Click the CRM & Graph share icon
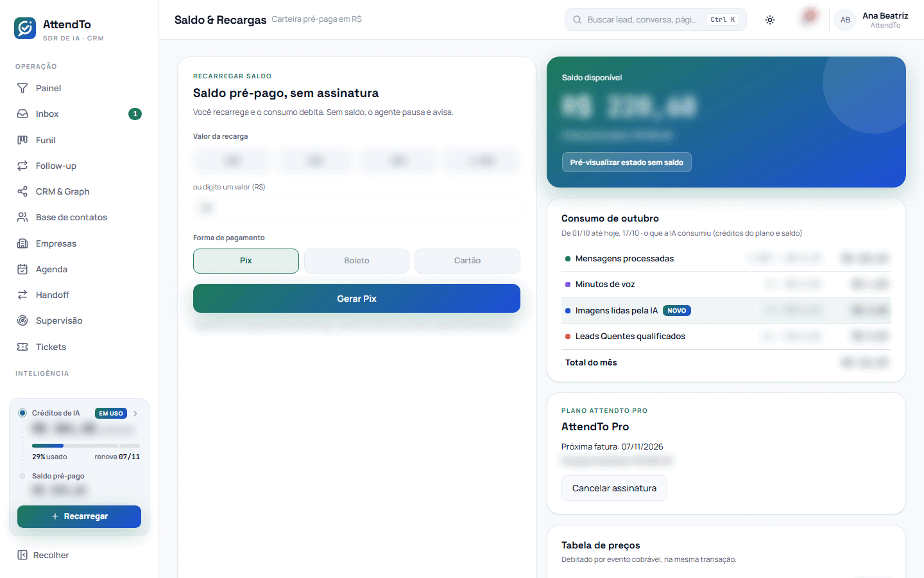The height and width of the screenshot is (578, 924). pyautogui.click(x=22, y=191)
